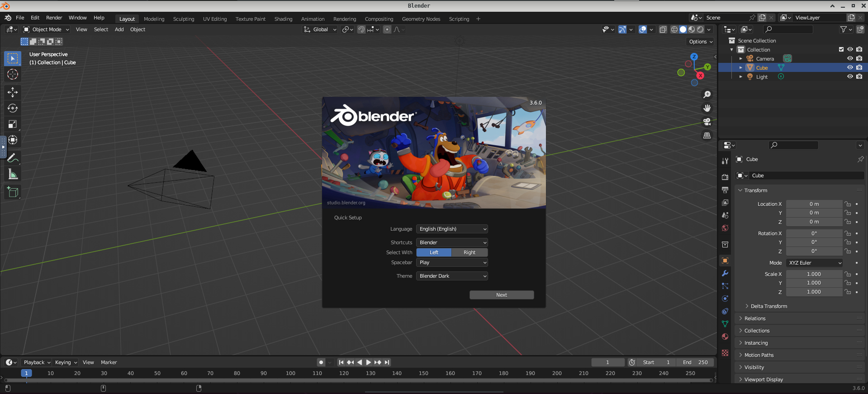
Task: Uncheck the Collection exclude checkbox
Action: [x=841, y=49]
